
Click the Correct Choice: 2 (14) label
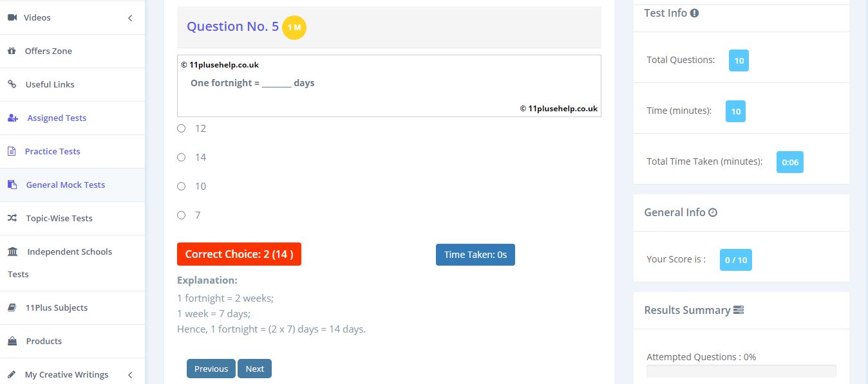pos(239,254)
